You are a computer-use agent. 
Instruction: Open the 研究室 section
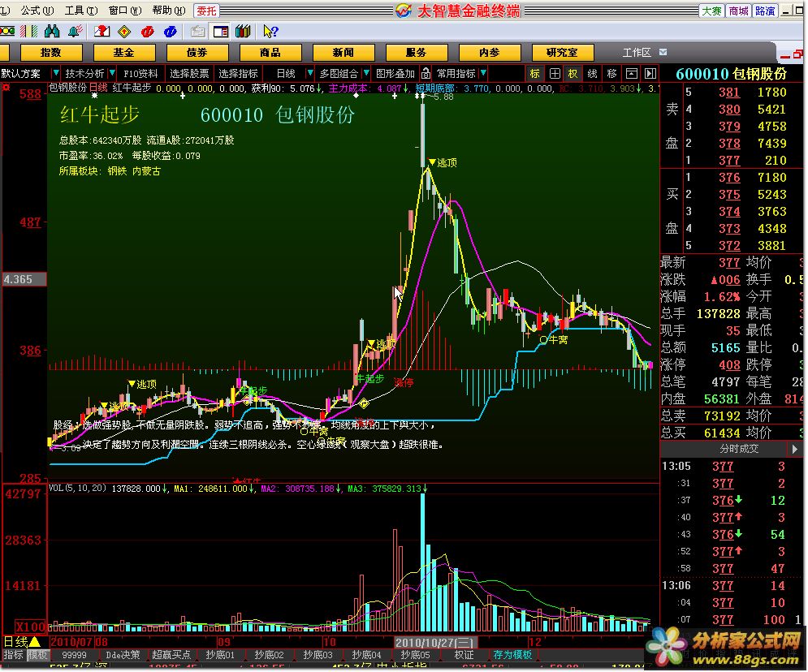pos(563,53)
